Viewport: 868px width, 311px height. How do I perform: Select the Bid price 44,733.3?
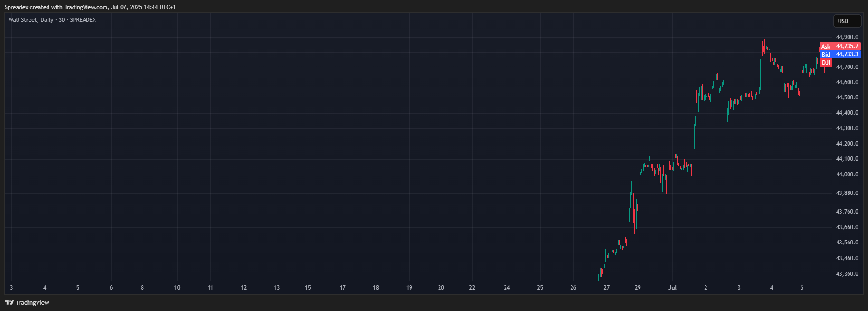tap(847, 55)
